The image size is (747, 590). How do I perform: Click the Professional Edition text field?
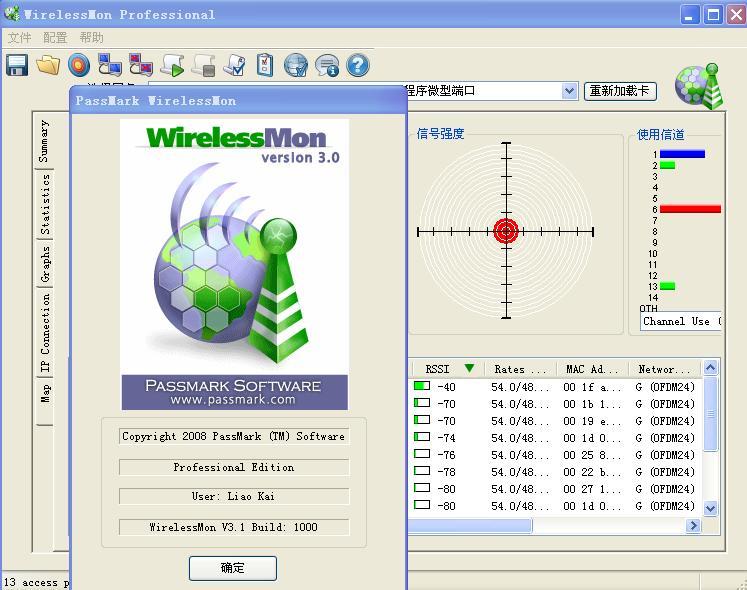point(233,467)
